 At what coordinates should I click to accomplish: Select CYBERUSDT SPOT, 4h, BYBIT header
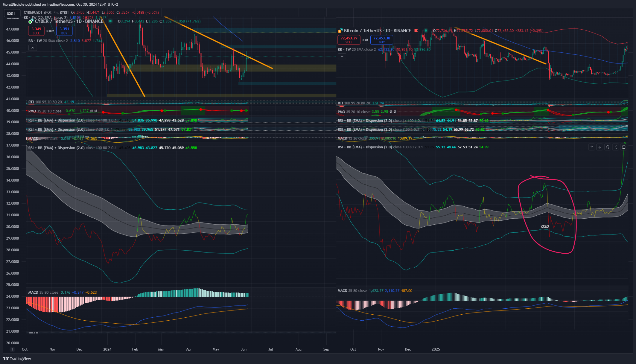point(46,13)
